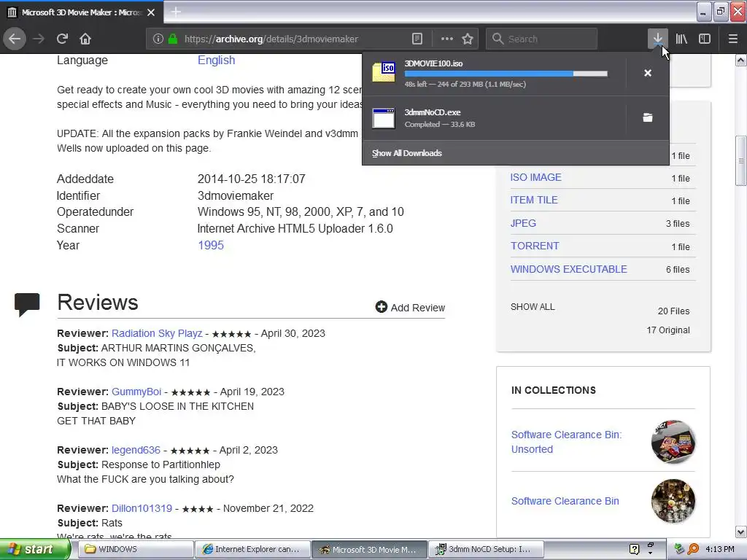Click the vertical scrollbar thumb
Screen dimensions: 747x560
tap(740, 161)
